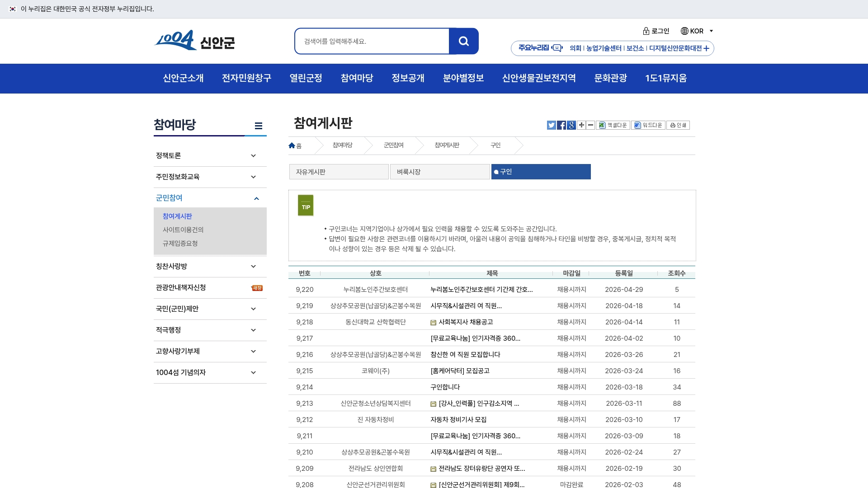Expand the 주민정보화교육 sidebar section
This screenshot has height=488, width=868.
click(210, 177)
